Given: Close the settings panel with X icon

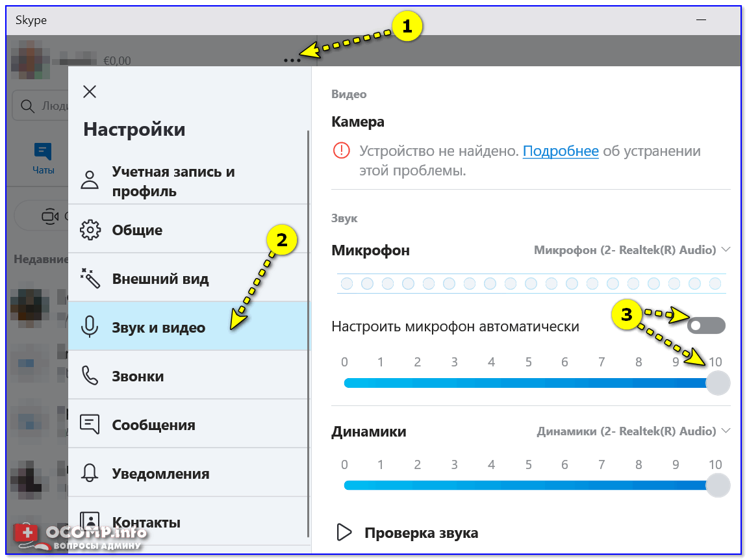Looking at the screenshot, I should coord(90,92).
